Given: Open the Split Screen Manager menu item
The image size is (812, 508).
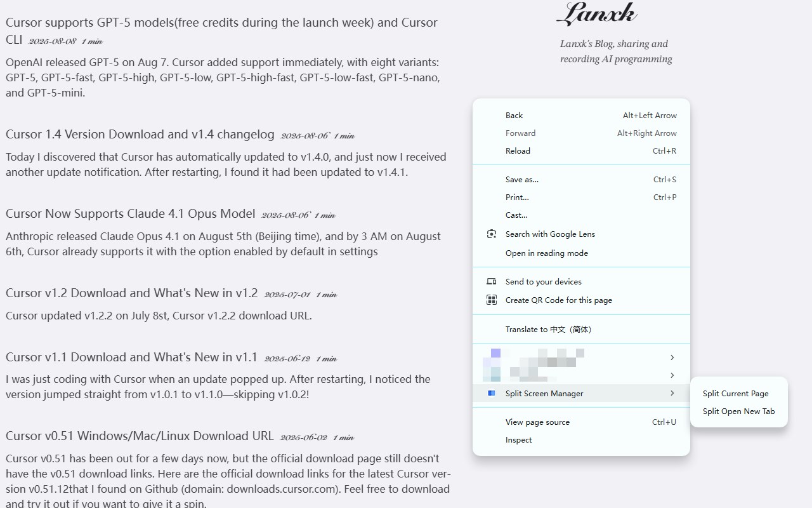Looking at the screenshot, I should pos(581,393).
